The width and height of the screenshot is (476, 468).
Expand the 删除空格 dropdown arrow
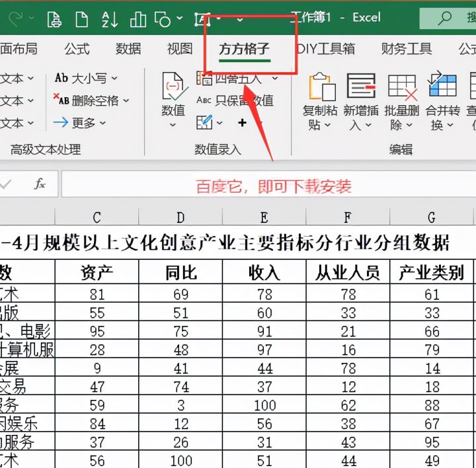126,100
